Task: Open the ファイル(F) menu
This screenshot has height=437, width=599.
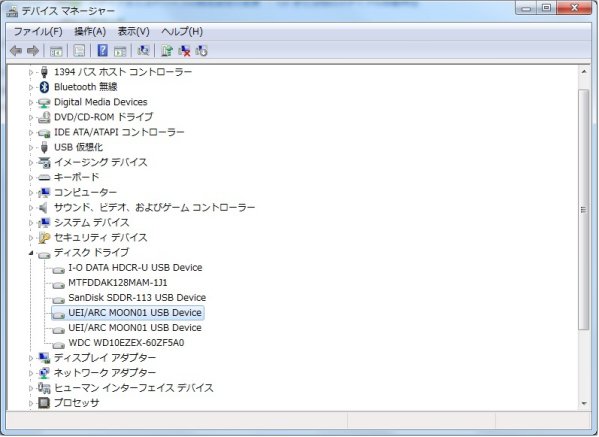Action: [38, 31]
